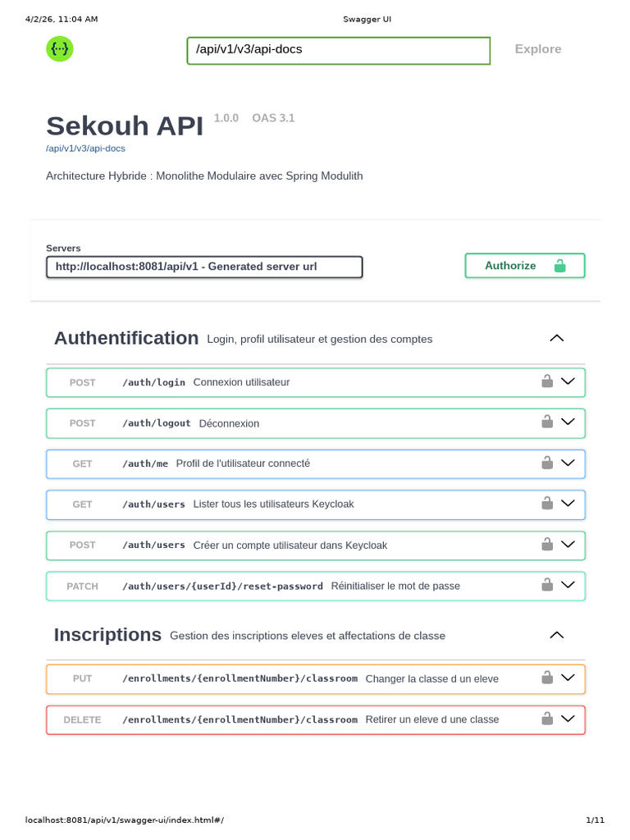The height and width of the screenshot is (840, 630).
Task: Click lock icon on PUT classroom endpoint
Action: coord(547,677)
